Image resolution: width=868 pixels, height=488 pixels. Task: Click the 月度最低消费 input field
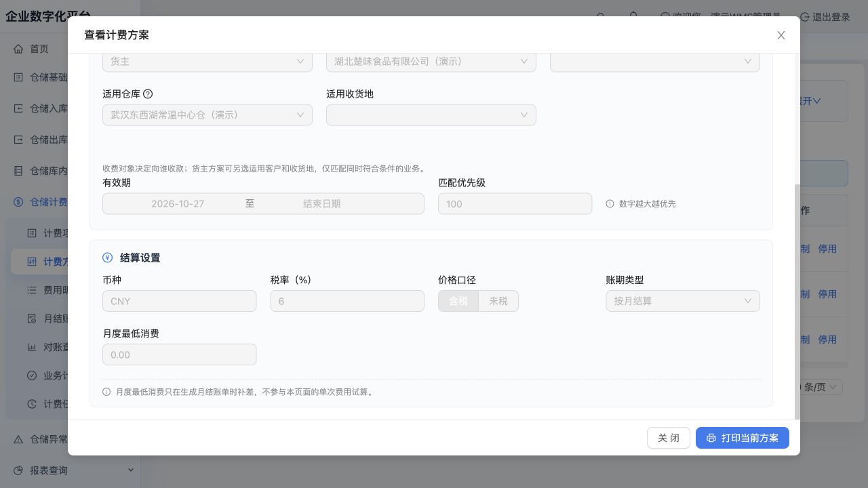180,354
